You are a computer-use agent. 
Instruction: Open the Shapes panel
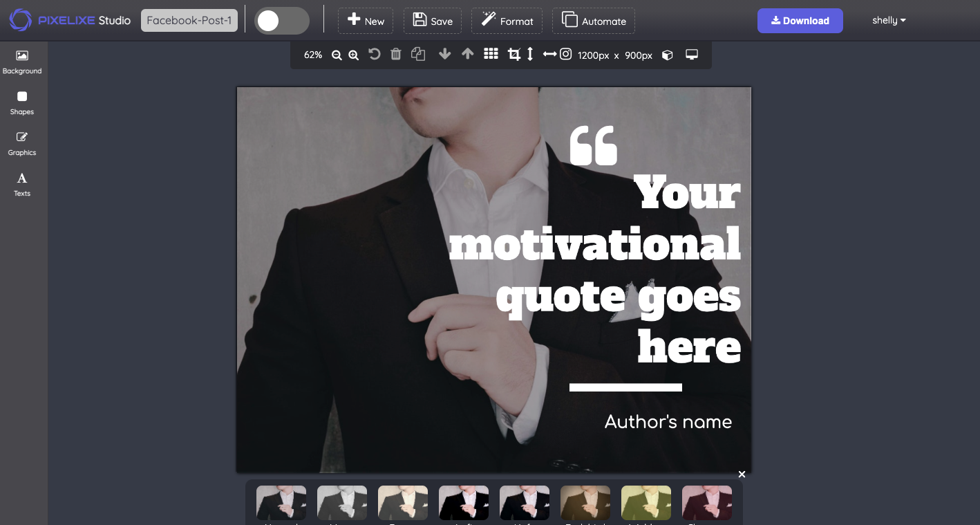click(22, 102)
